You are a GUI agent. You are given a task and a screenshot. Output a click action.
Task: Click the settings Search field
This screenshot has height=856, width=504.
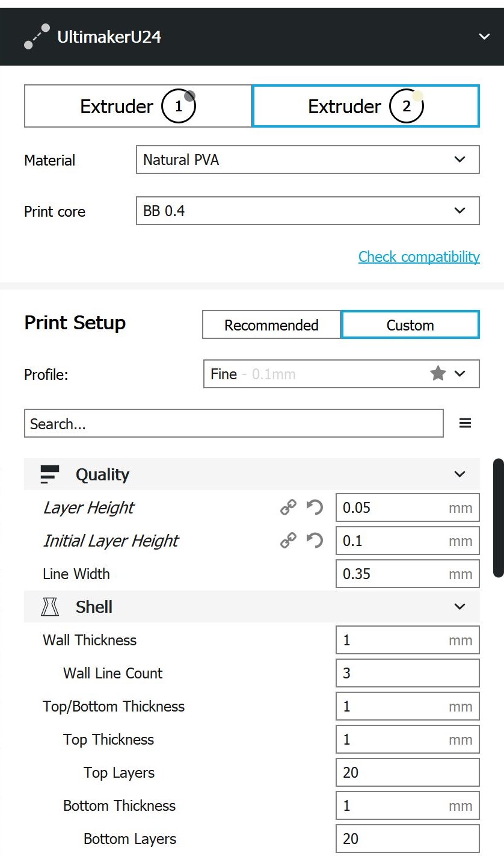[233, 423]
